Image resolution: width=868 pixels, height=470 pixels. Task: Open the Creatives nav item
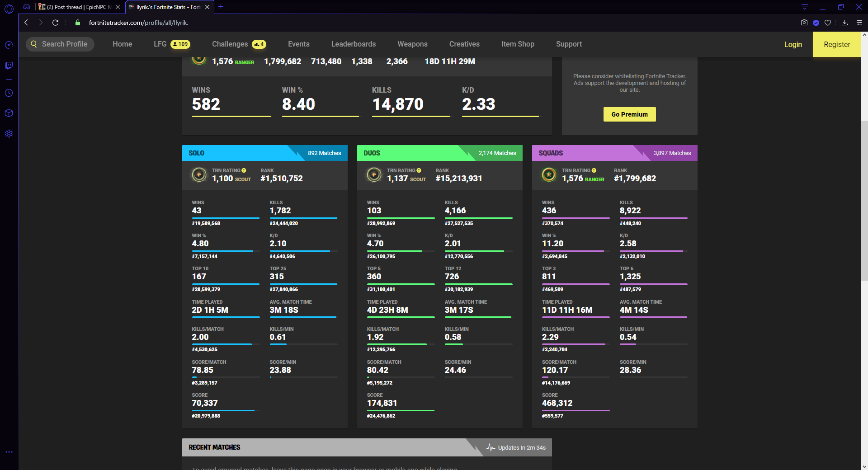[464, 44]
